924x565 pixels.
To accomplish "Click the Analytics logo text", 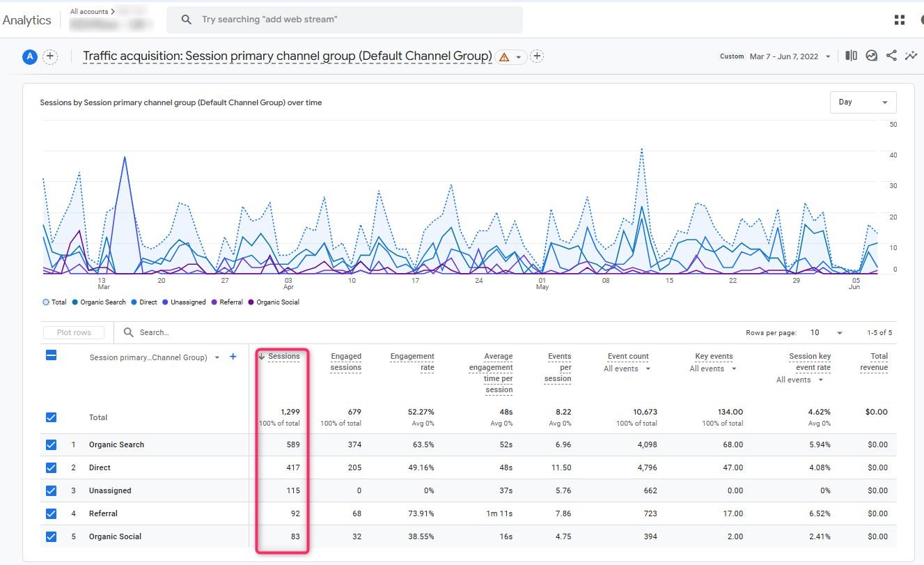I will (x=27, y=20).
